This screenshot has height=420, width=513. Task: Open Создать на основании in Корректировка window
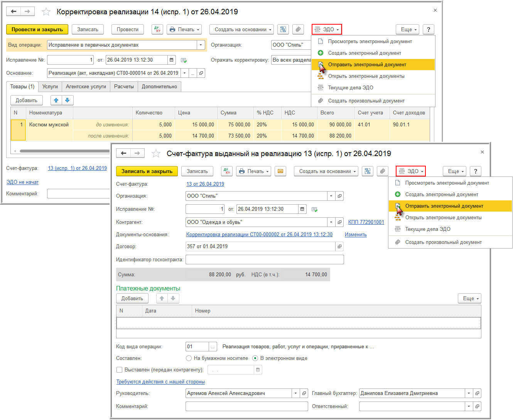point(242,30)
